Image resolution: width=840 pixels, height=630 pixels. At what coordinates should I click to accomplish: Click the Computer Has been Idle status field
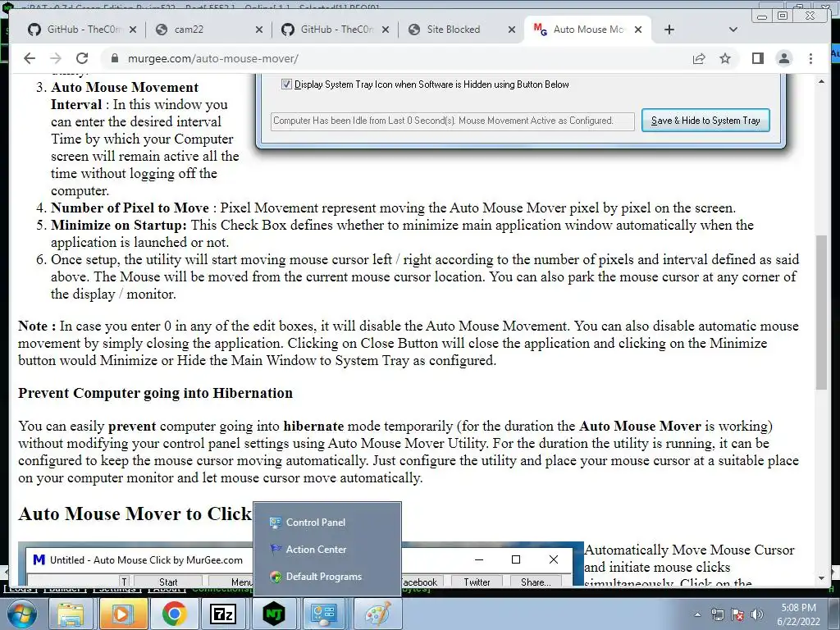pyautogui.click(x=452, y=121)
